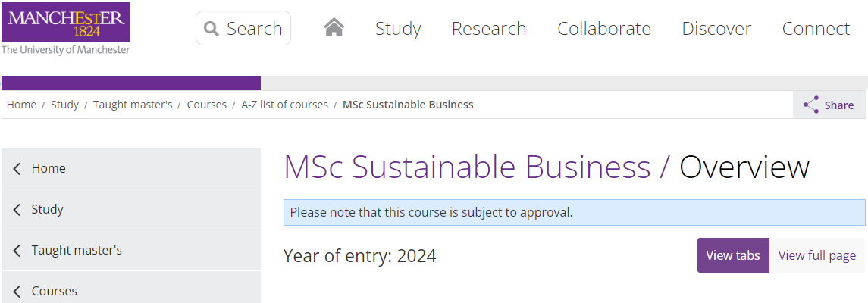Click inside the Search field

point(243,28)
